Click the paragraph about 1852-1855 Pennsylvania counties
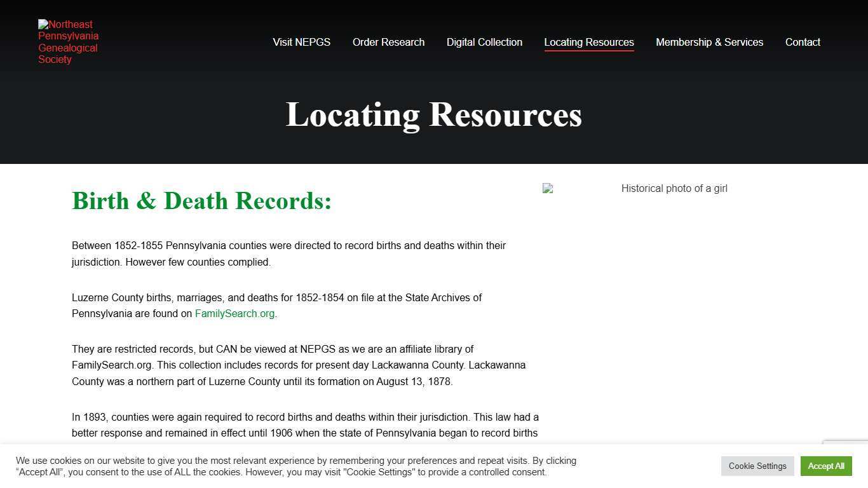Viewport: 868px width, 488px height. (x=288, y=254)
